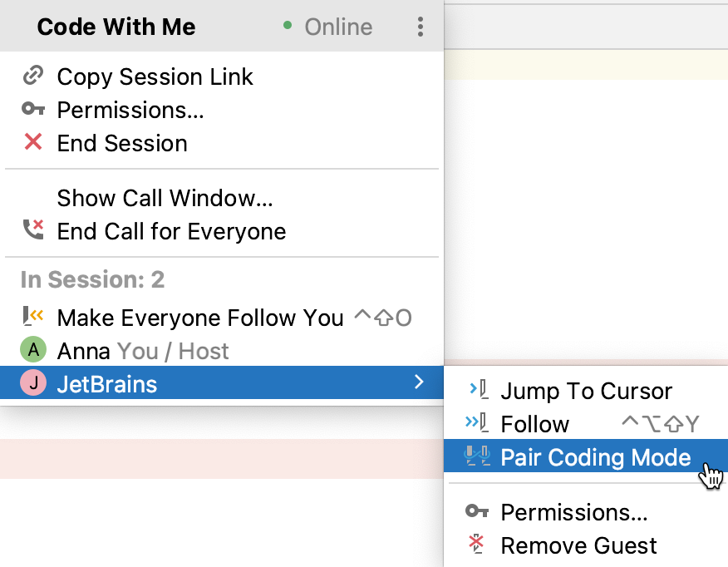Toggle Follow mode on the JetBrains guest
Screen dimensions: 728x567
point(535,424)
